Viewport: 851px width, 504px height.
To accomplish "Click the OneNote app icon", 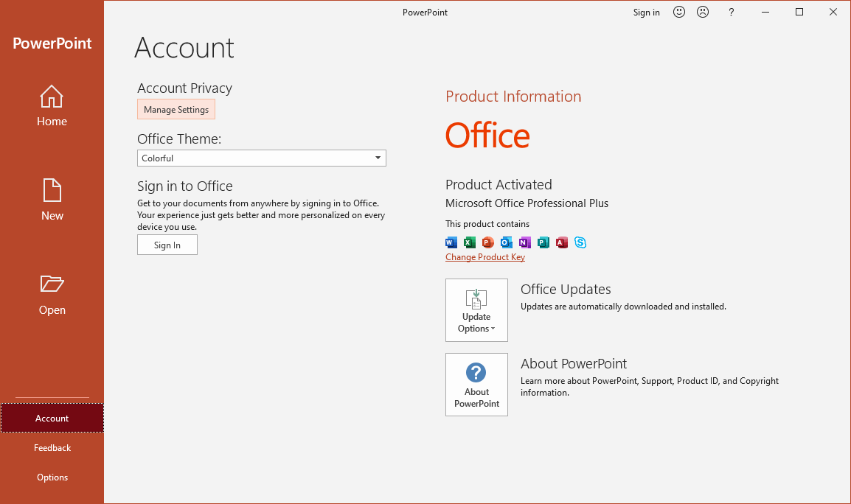I will (x=525, y=242).
